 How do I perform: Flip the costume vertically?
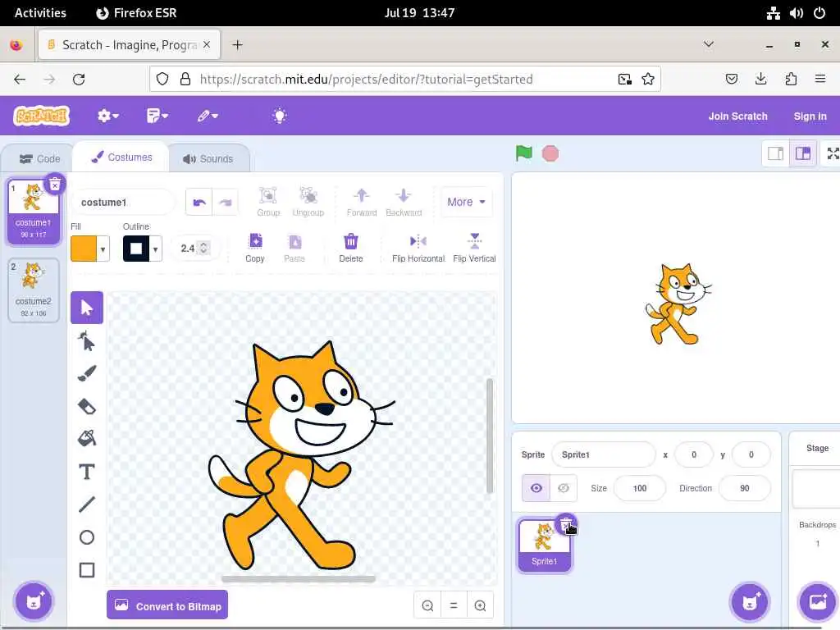pyautogui.click(x=474, y=248)
